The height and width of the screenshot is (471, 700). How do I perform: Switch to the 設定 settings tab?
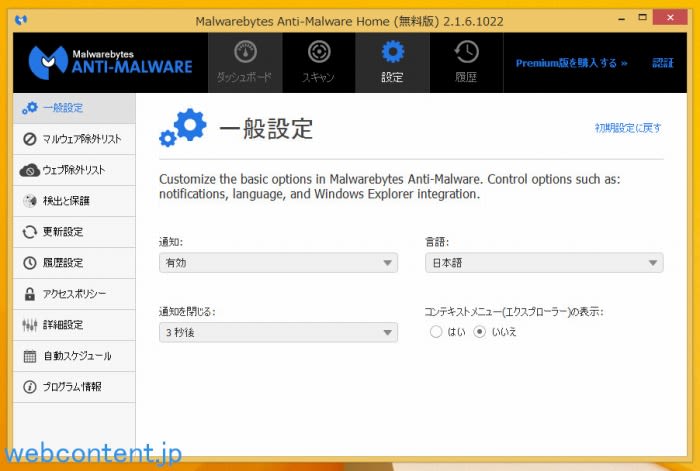(x=392, y=61)
